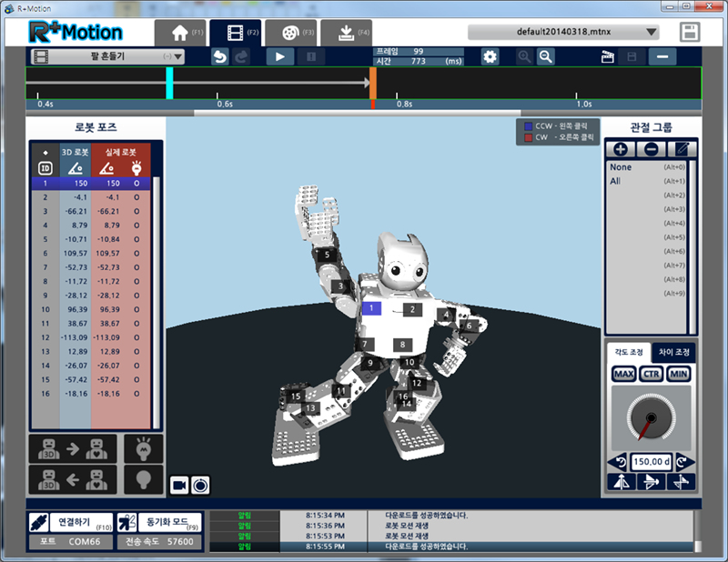Click the minus button on the timeline toolbar
The image size is (728, 562).
pyautogui.click(x=662, y=56)
